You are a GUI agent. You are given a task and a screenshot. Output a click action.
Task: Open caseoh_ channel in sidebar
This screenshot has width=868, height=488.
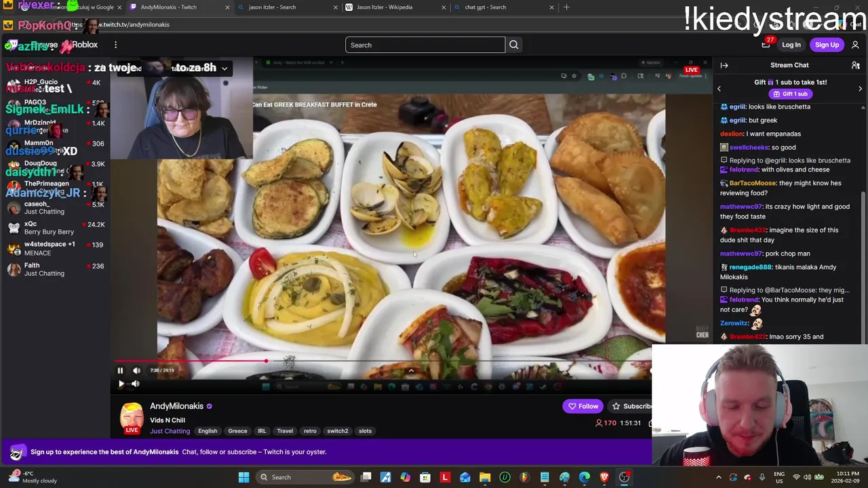[x=55, y=207]
